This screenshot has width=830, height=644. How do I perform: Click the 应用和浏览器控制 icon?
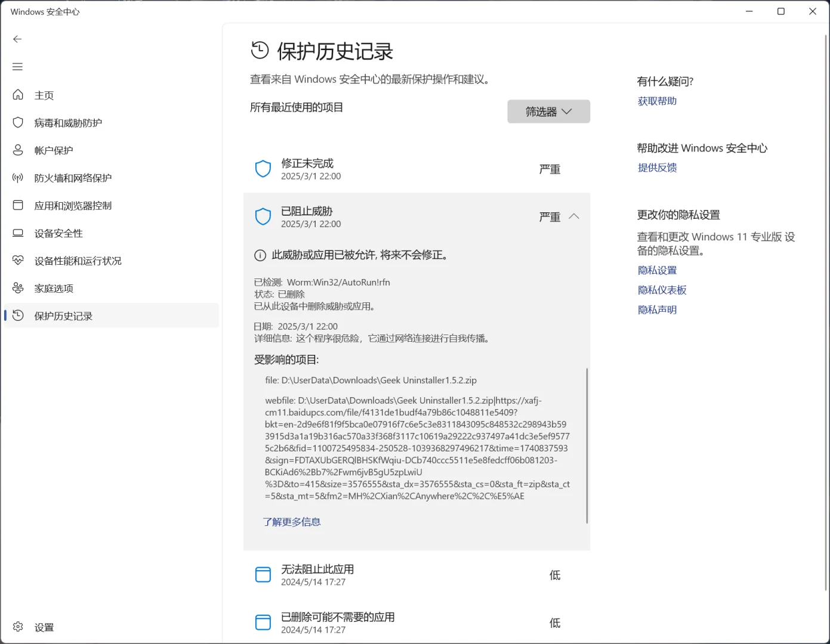click(x=18, y=205)
